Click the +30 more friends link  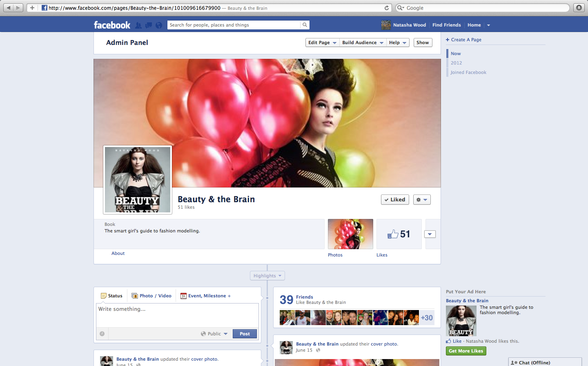[x=427, y=318]
